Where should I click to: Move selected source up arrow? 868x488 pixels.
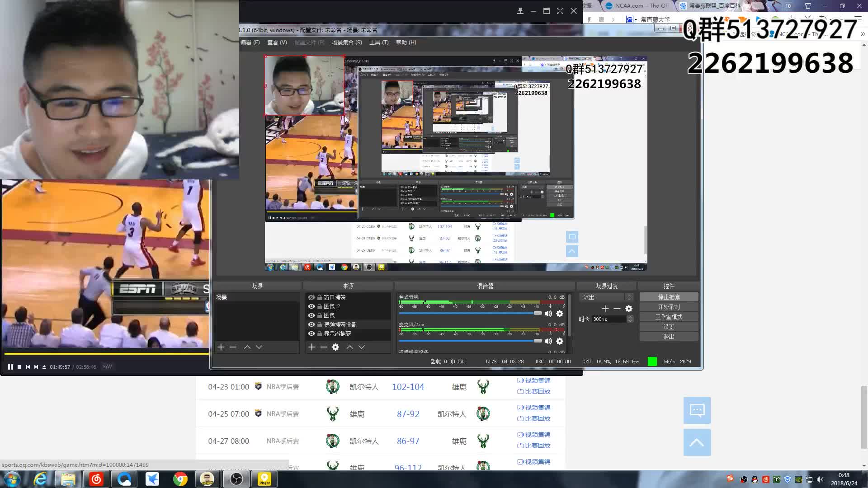tap(350, 347)
